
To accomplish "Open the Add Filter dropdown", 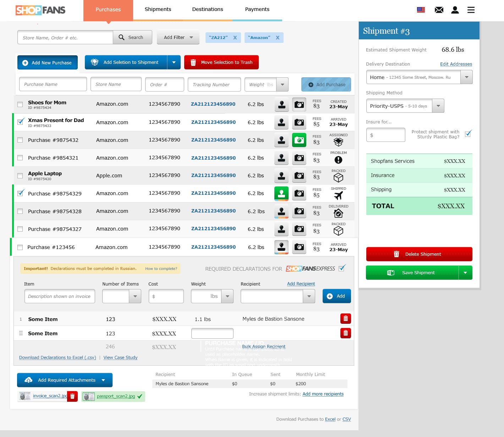I will (178, 37).
